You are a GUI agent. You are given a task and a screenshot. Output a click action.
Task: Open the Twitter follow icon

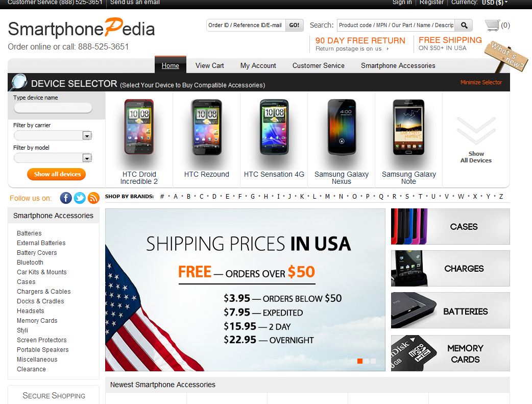80,198
